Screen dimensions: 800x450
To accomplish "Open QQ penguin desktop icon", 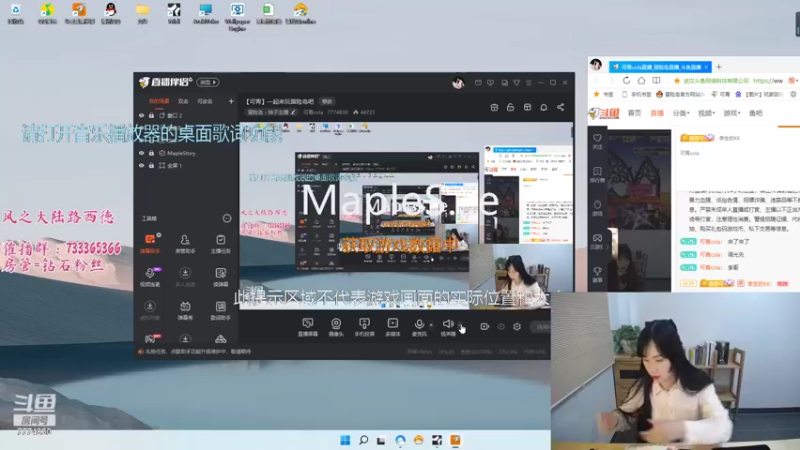I will click(x=111, y=13).
